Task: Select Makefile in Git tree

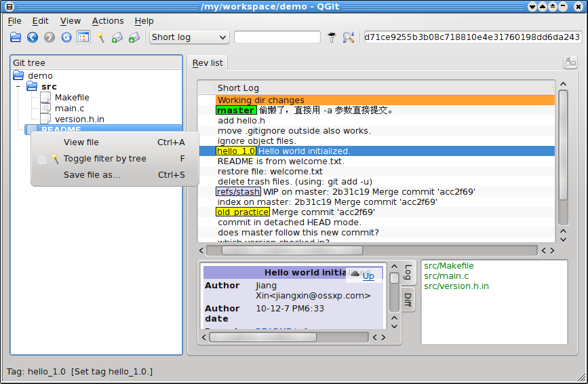Action: tap(72, 98)
